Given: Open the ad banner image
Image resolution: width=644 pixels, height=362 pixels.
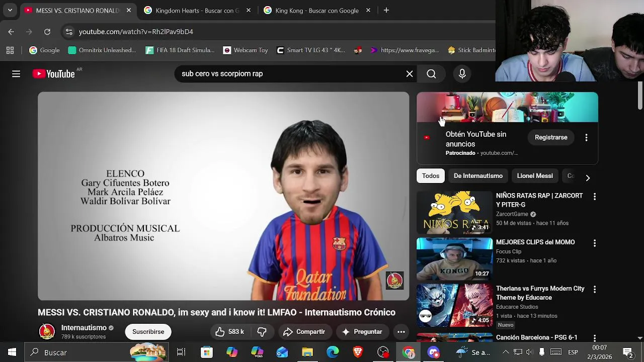Looking at the screenshot, I should click(507, 107).
